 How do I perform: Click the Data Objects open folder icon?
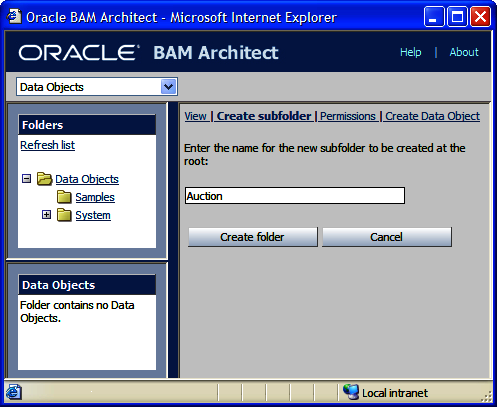[44, 179]
